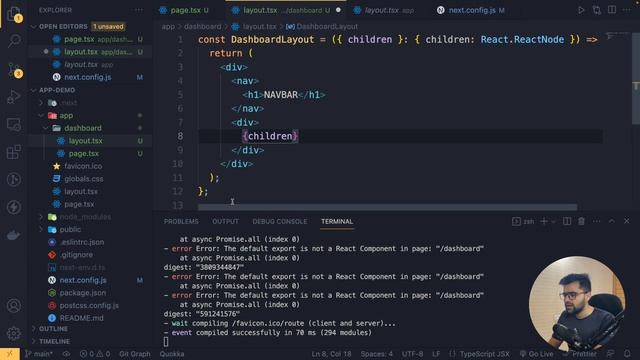Image resolution: width=640 pixels, height=360 pixels.
Task: Open the Search view in activity bar
Action: [14, 41]
